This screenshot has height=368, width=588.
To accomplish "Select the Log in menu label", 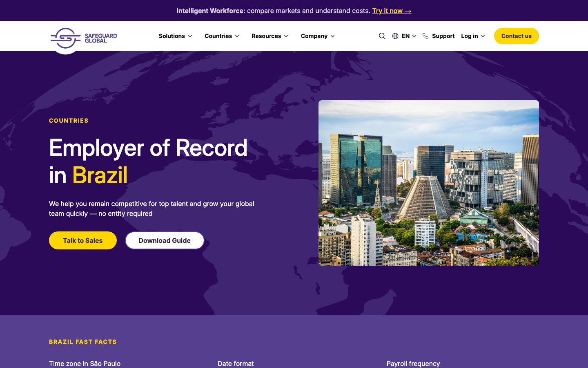I will (x=469, y=36).
